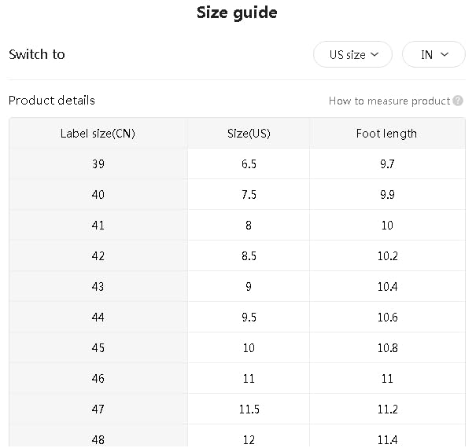Click the help question mark icon
The width and height of the screenshot is (476, 448).
click(458, 101)
